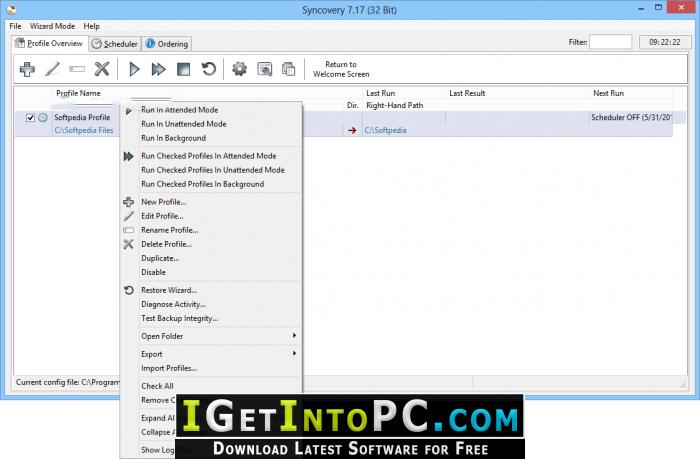Open program settings gear icon
Viewport: 700px width, 459px height.
(x=239, y=69)
